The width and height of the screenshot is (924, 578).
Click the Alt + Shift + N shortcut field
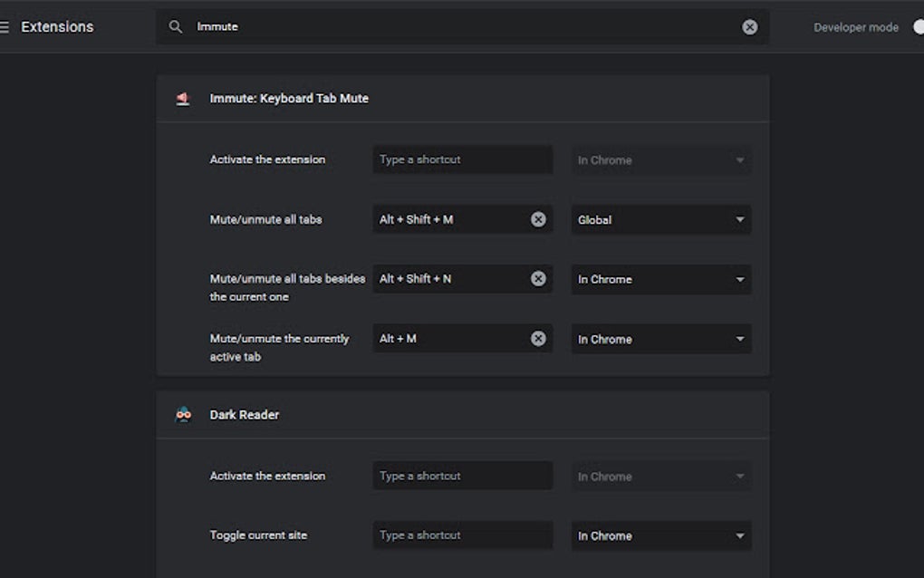click(448, 279)
